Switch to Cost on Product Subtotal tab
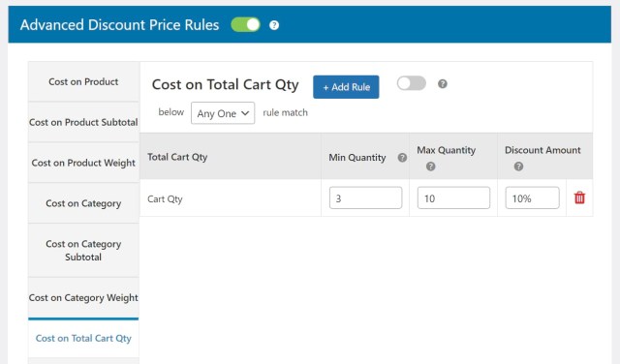 tap(83, 122)
